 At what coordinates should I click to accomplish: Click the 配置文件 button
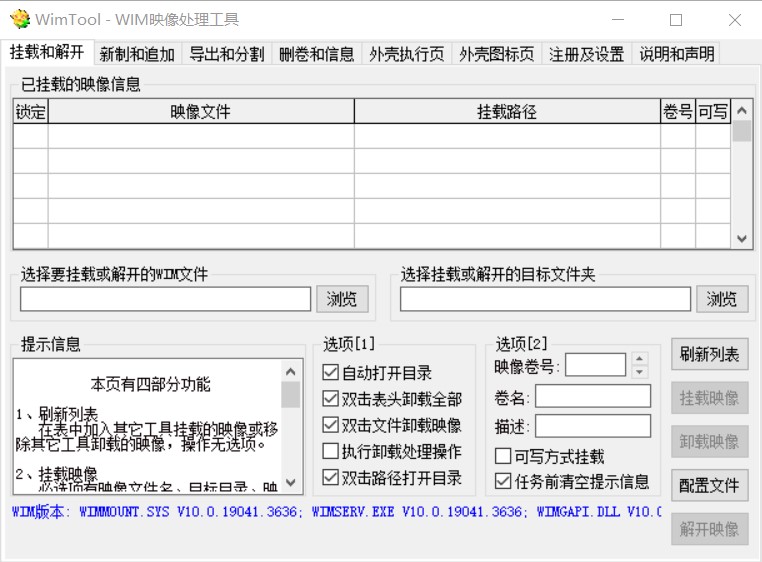[710, 485]
